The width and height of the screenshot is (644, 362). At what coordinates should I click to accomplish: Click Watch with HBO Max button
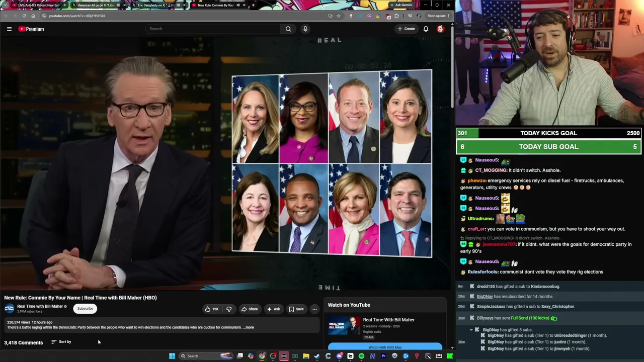click(x=385, y=347)
